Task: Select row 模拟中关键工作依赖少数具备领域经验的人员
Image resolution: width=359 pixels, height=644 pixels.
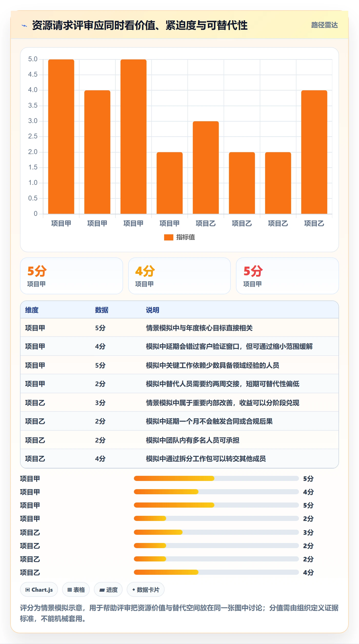Action: [x=180, y=365]
